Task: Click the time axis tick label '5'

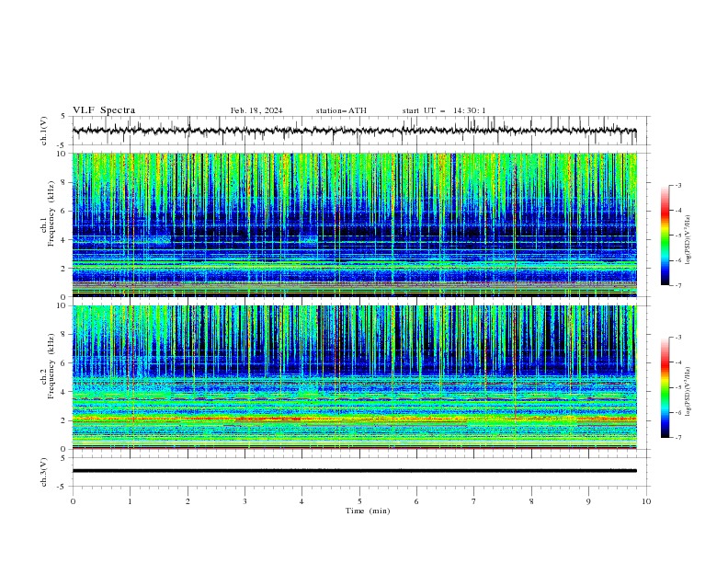Action: coord(359,501)
